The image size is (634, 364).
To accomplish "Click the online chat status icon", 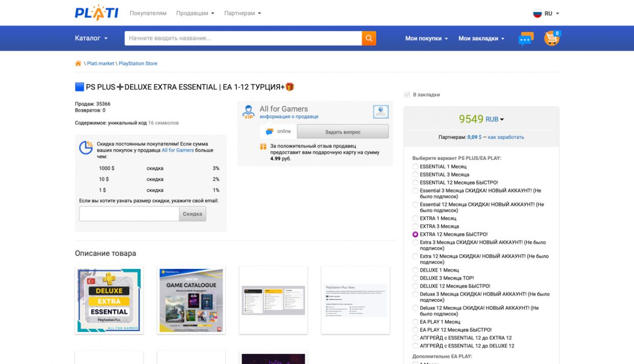I will click(x=270, y=132).
